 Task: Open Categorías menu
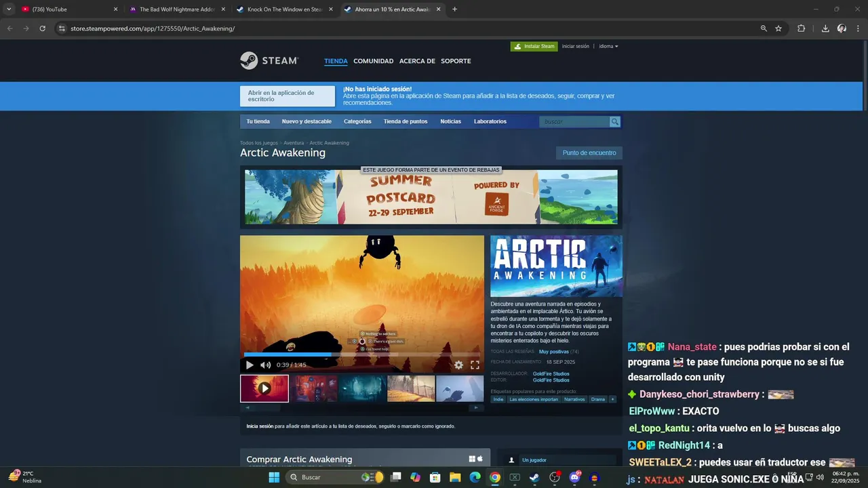point(357,121)
